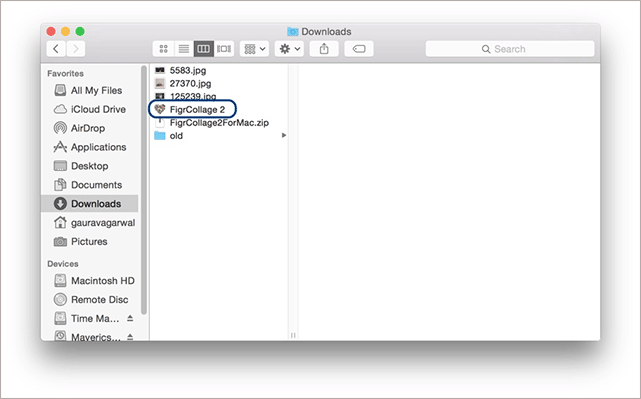
Task: Expand the old folder arrow
Action: [x=284, y=135]
